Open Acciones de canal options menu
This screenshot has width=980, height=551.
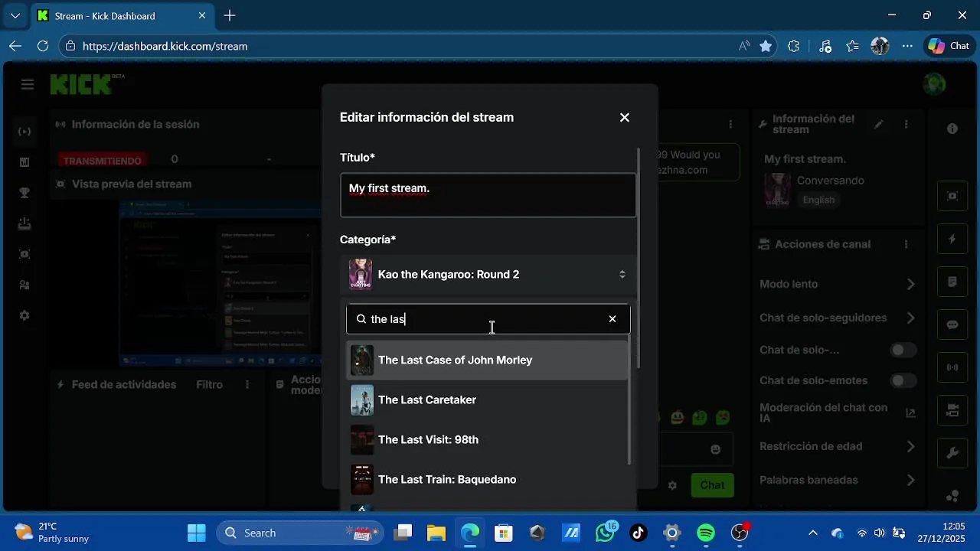tap(906, 244)
